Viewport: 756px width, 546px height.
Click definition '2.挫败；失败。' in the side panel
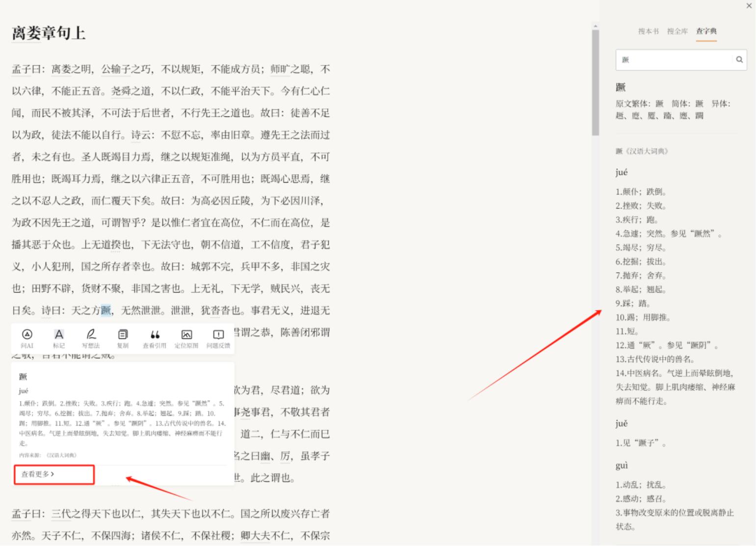[x=641, y=206]
